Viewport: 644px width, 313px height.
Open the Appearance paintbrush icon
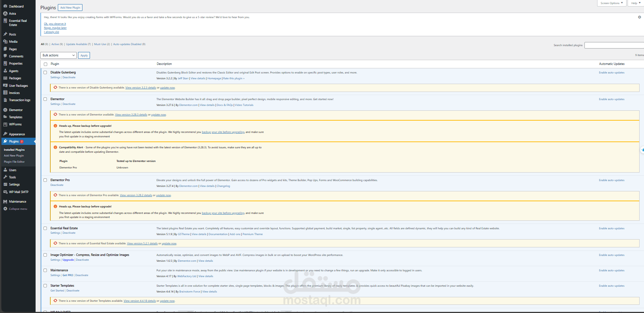point(5,134)
